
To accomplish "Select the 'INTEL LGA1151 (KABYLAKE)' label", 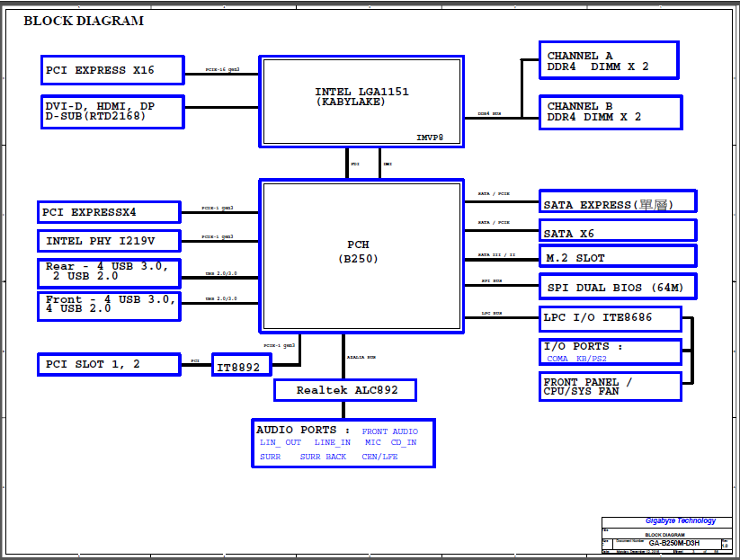I will pyautogui.click(x=361, y=97).
